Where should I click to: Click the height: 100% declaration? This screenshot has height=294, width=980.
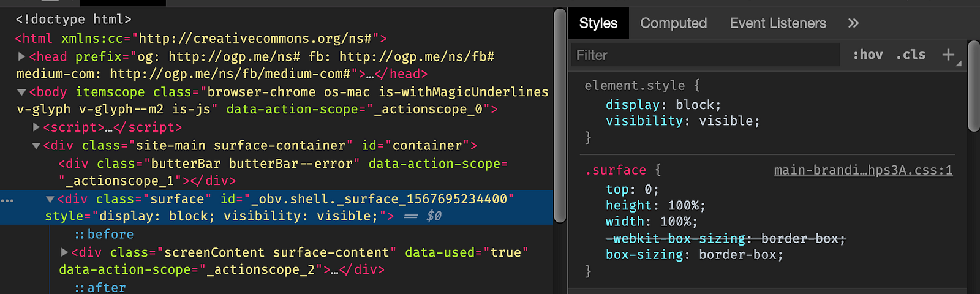click(x=655, y=205)
